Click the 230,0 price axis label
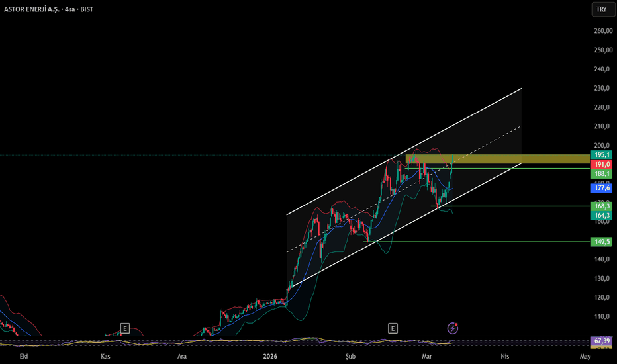Image resolution: width=617 pixels, height=364 pixels. pyautogui.click(x=602, y=88)
